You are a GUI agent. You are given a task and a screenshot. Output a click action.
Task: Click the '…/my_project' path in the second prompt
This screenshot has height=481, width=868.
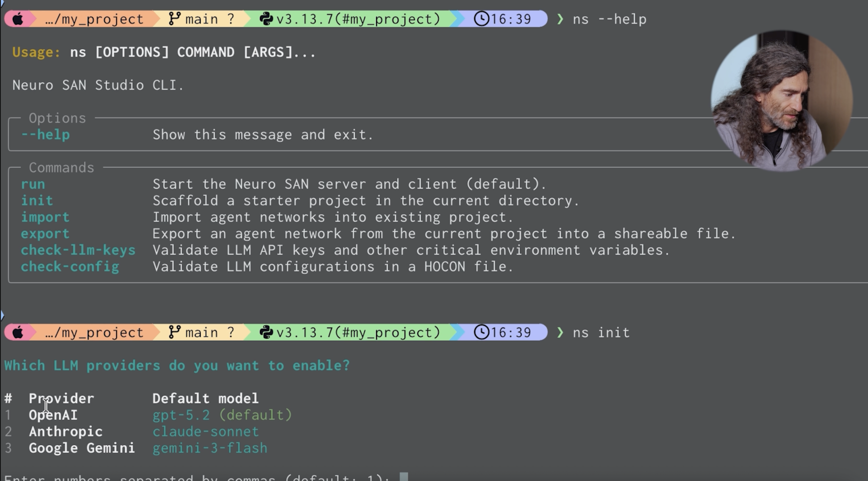[x=94, y=333]
